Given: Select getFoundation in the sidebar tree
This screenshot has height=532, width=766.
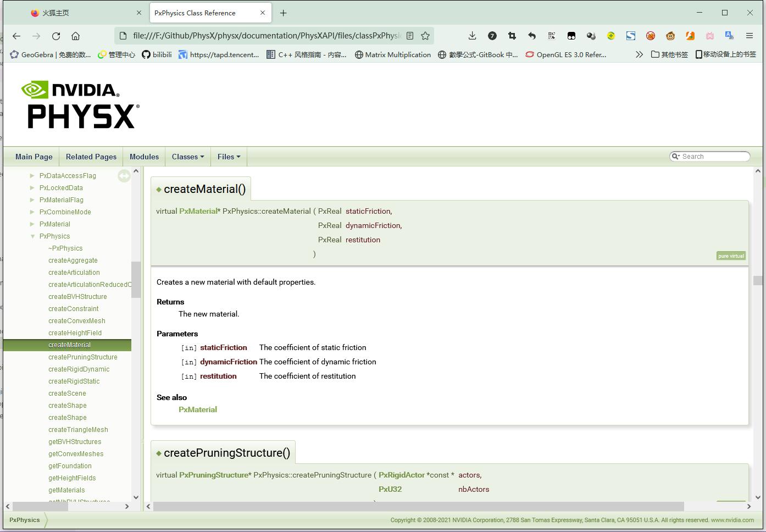Looking at the screenshot, I should (70, 466).
